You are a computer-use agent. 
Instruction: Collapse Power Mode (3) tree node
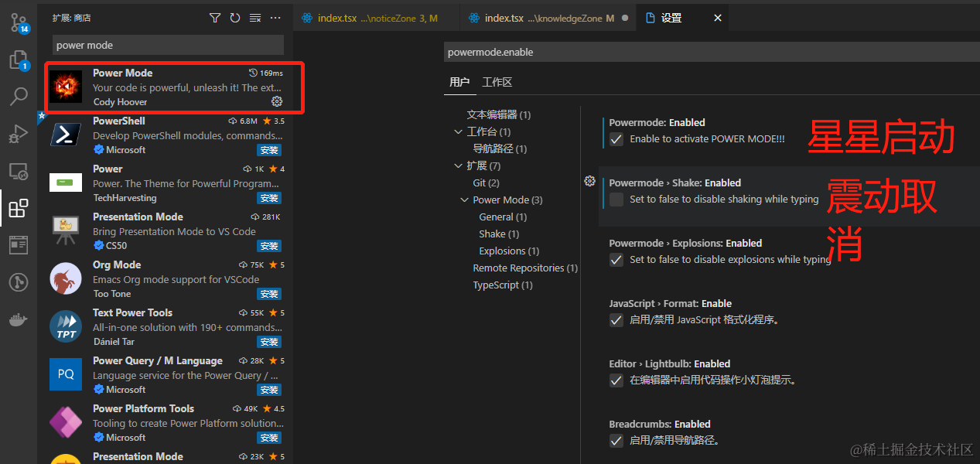[x=465, y=200]
